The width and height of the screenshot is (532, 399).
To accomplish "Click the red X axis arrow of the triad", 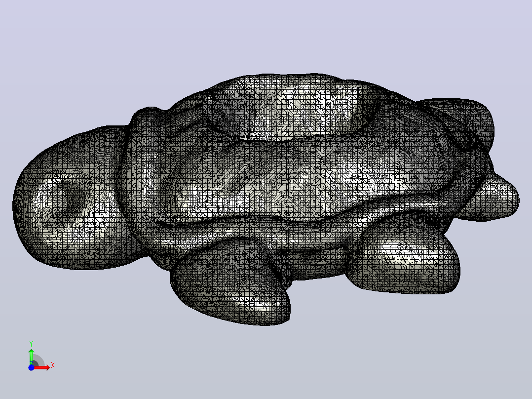I will (41, 367).
